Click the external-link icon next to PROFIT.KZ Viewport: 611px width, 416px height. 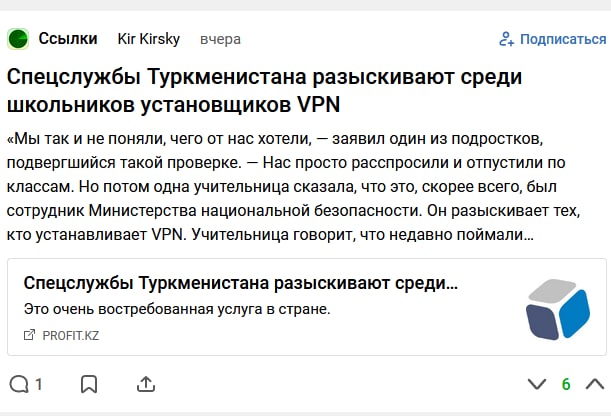point(29,335)
